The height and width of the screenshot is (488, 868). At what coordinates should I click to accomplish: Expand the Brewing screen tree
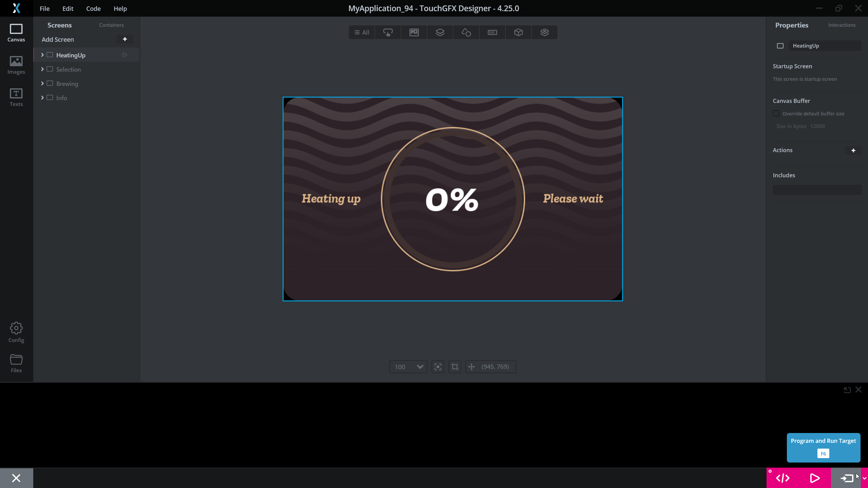(42, 84)
